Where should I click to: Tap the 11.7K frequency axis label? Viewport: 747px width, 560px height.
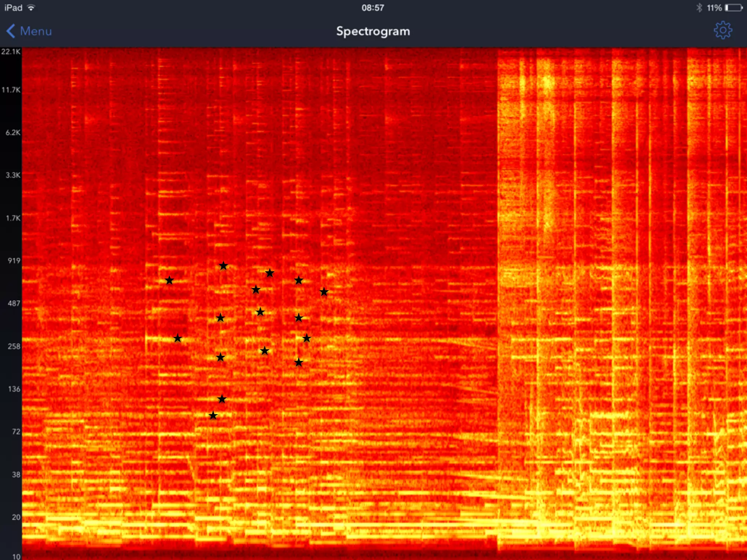[x=11, y=90]
